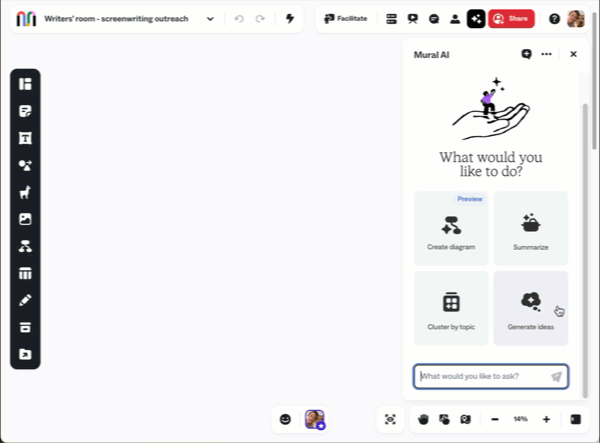600x443 pixels.
Task: Open Mural AI more options ellipsis
Action: point(546,54)
